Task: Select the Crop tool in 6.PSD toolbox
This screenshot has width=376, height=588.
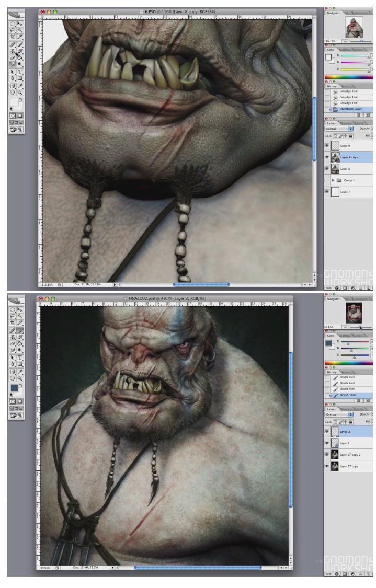Action: (x=13, y=38)
